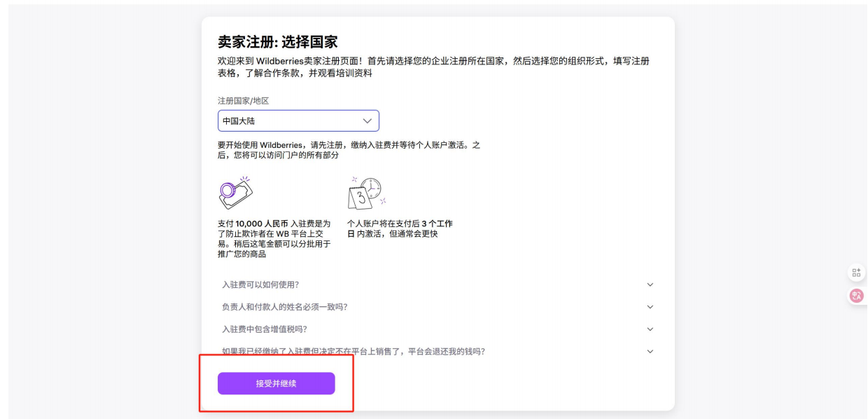This screenshot has height=419, width=868.
Task: Click the 欢迎来到 Wildberries卖家注册页面 intro paragraph
Action: pos(433,67)
